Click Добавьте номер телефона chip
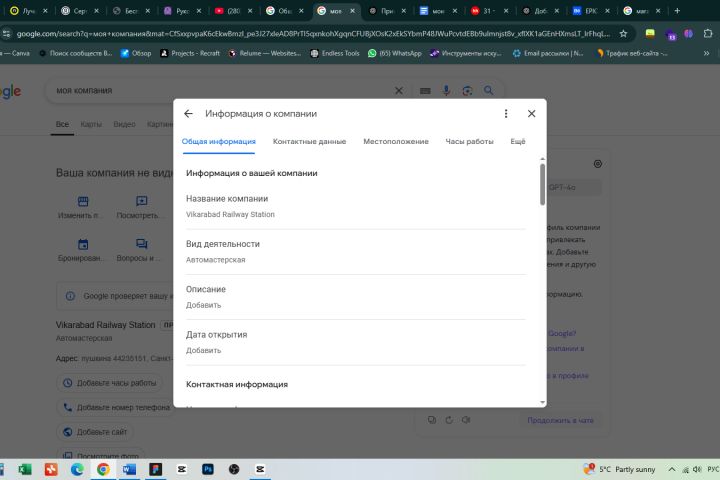Image resolution: width=720 pixels, height=480 pixels. point(116,407)
